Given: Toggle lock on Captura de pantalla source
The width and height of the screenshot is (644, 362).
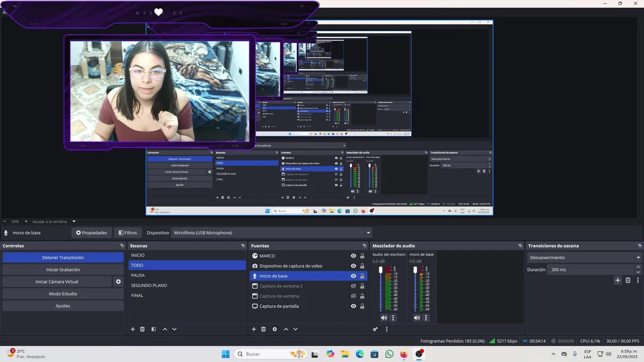Looking at the screenshot, I should pos(362,306).
